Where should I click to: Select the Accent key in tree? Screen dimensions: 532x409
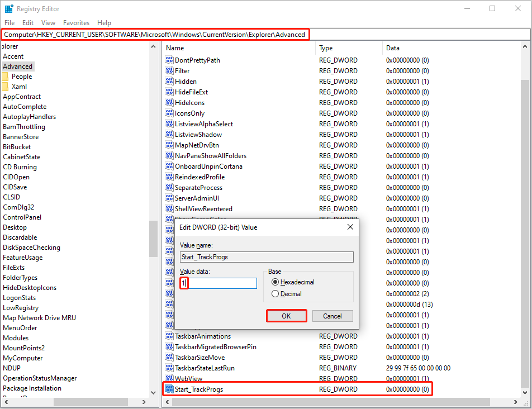pos(13,56)
